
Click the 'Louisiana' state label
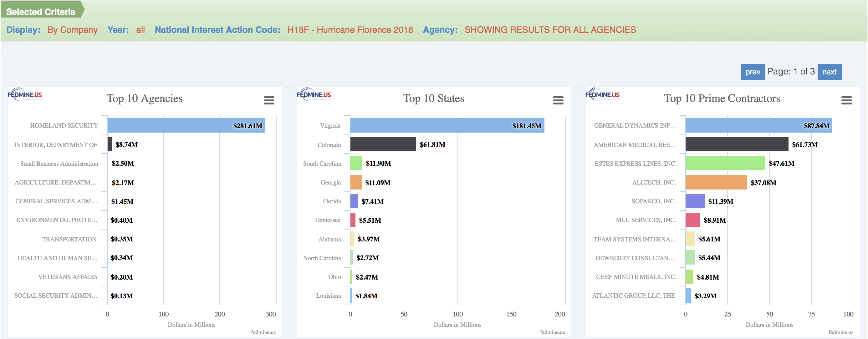tap(329, 296)
